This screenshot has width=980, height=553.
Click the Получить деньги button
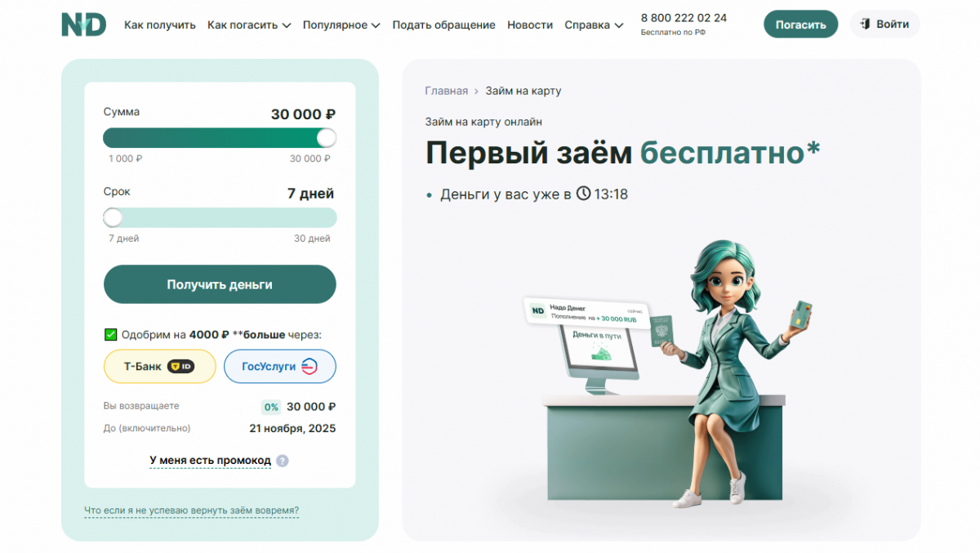(220, 284)
